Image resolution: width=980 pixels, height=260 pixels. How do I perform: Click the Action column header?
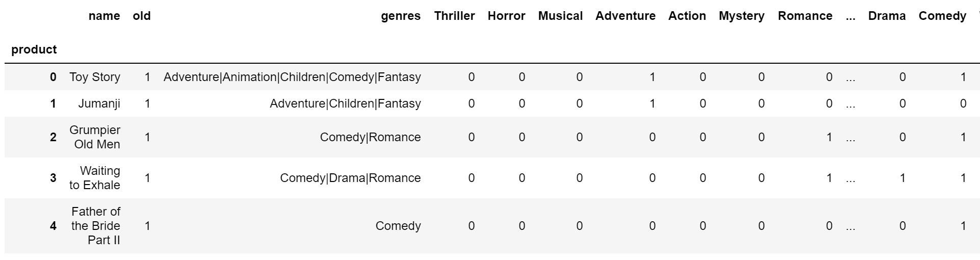[x=687, y=16]
